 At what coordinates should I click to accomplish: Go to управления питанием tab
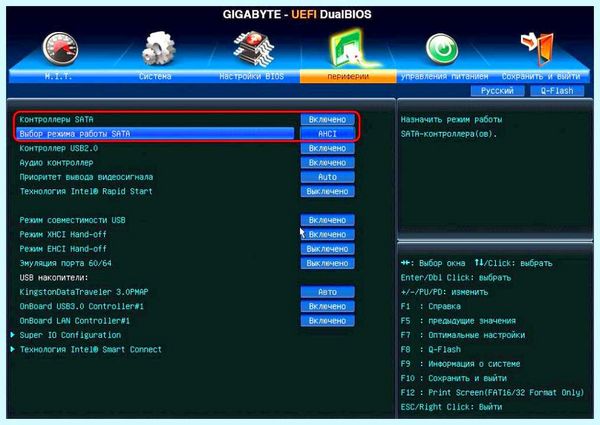point(445,77)
